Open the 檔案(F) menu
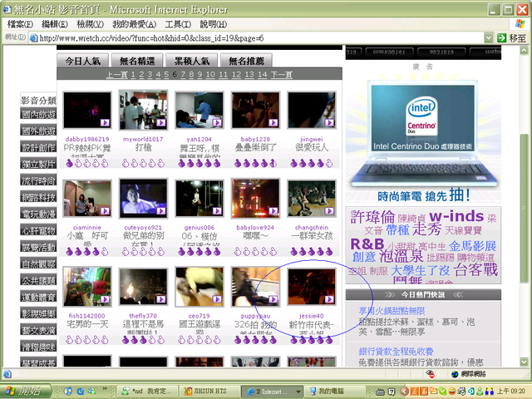This screenshot has height=399, width=532. 20,24
